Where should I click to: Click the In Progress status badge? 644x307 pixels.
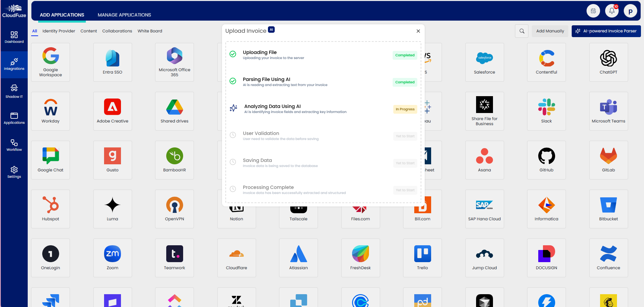pyautogui.click(x=405, y=109)
